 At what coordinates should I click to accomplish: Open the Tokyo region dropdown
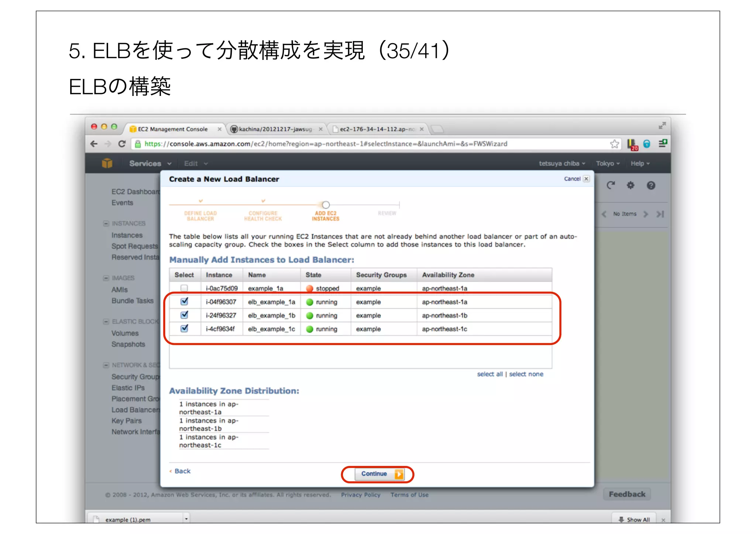608,163
